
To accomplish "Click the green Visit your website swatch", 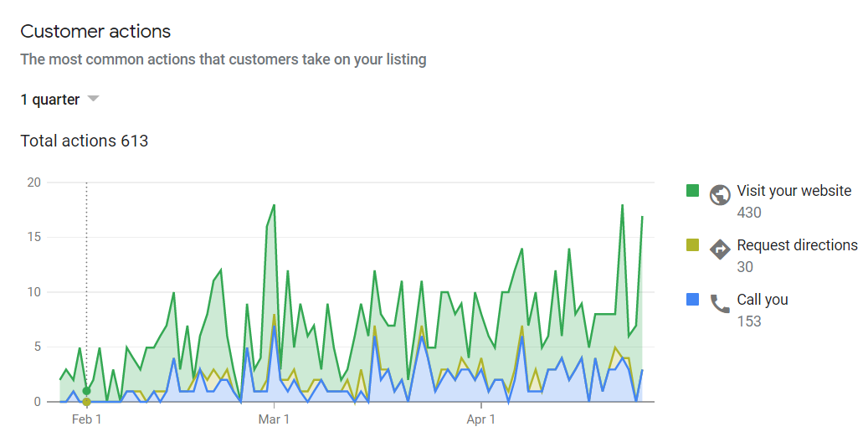I will pyautogui.click(x=692, y=191).
